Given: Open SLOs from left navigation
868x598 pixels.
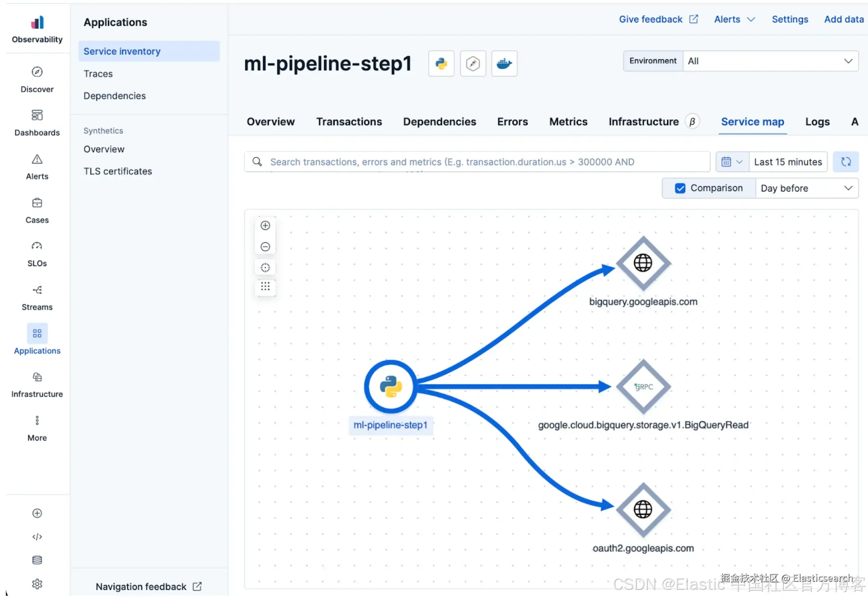Looking at the screenshot, I should pyautogui.click(x=37, y=254).
